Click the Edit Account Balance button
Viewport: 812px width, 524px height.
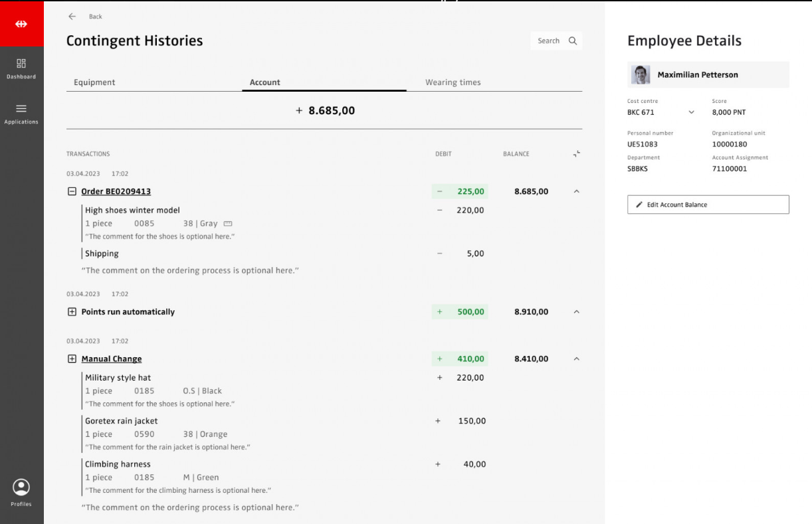click(x=708, y=205)
